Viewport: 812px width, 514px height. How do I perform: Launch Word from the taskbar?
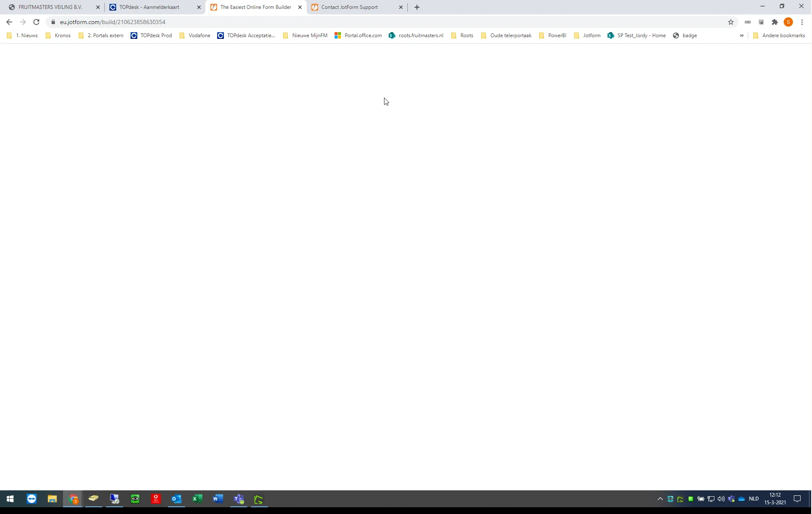tap(218, 500)
